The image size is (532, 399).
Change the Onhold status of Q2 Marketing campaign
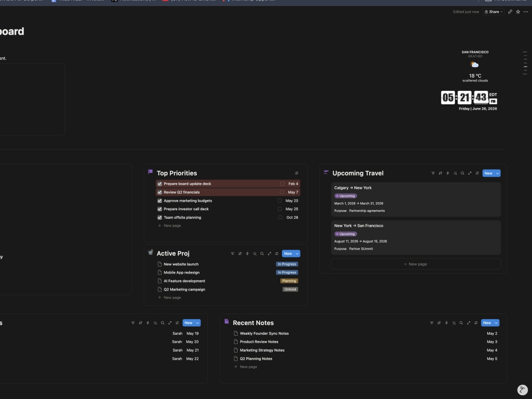290,289
